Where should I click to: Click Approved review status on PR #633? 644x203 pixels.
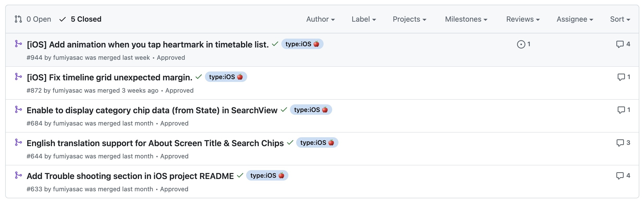[174, 189]
